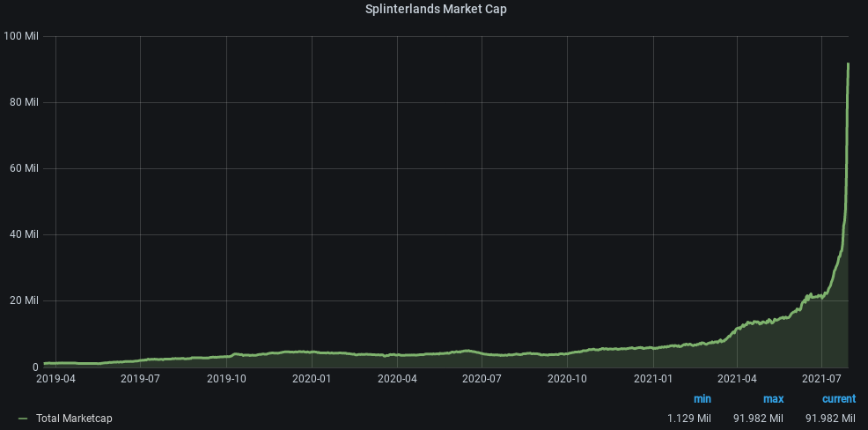
Task: Click the 2020-07 x-axis label
Action: [482, 379]
